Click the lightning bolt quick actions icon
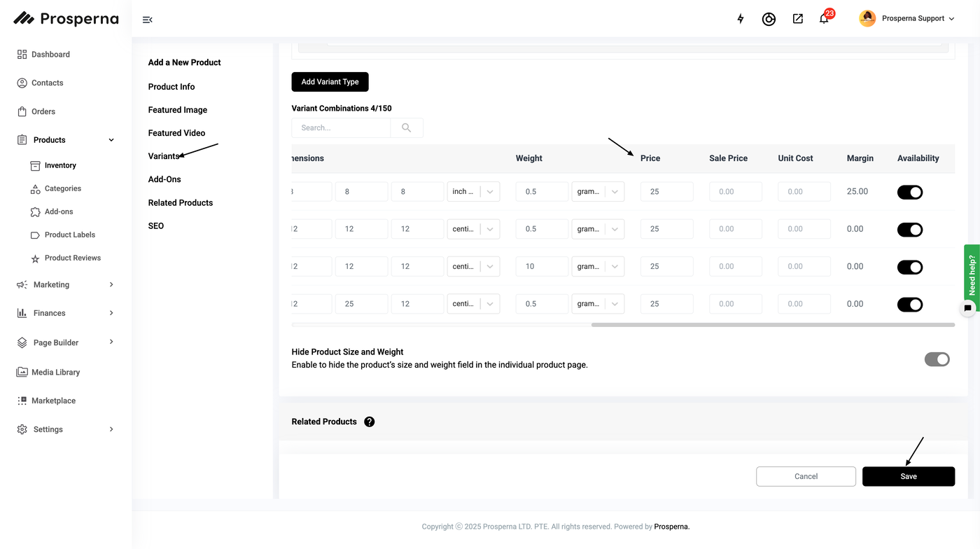980x549 pixels. tap(741, 19)
